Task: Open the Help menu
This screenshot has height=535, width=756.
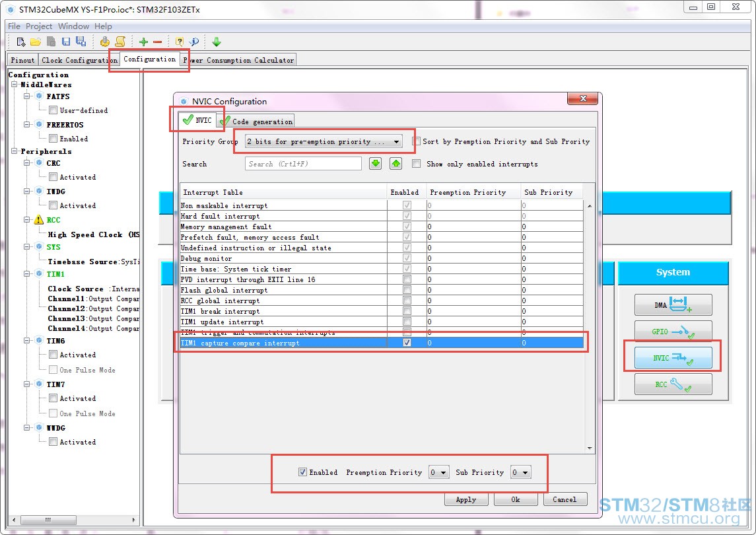Action: click(103, 26)
